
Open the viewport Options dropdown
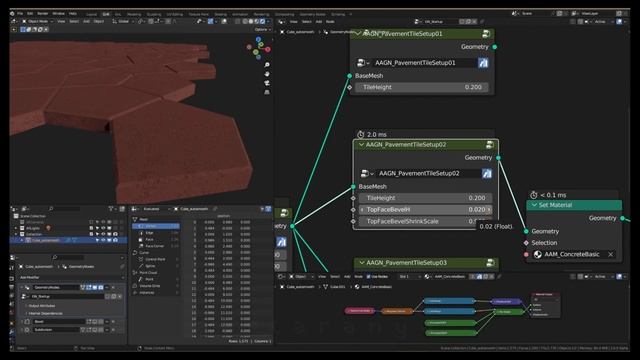pos(262,29)
